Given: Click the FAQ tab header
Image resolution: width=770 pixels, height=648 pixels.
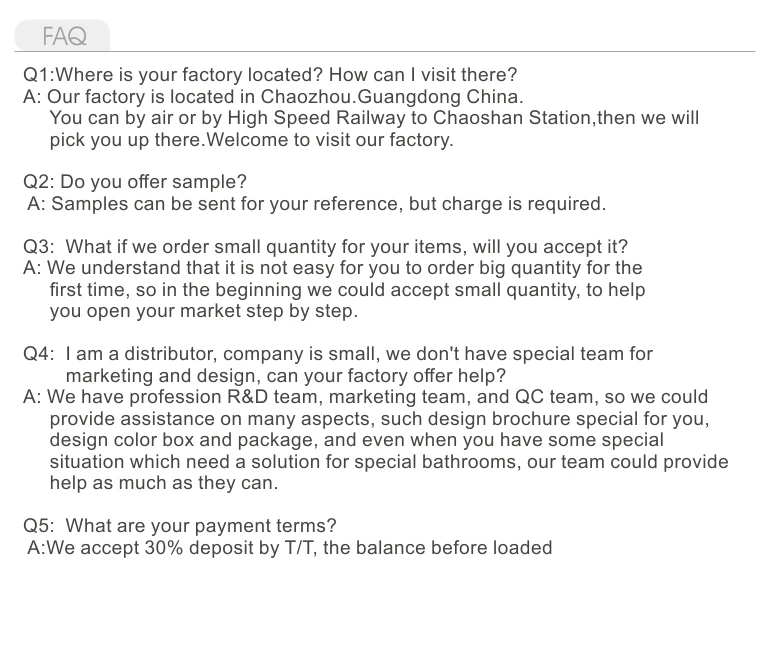Looking at the screenshot, I should pos(64,37).
